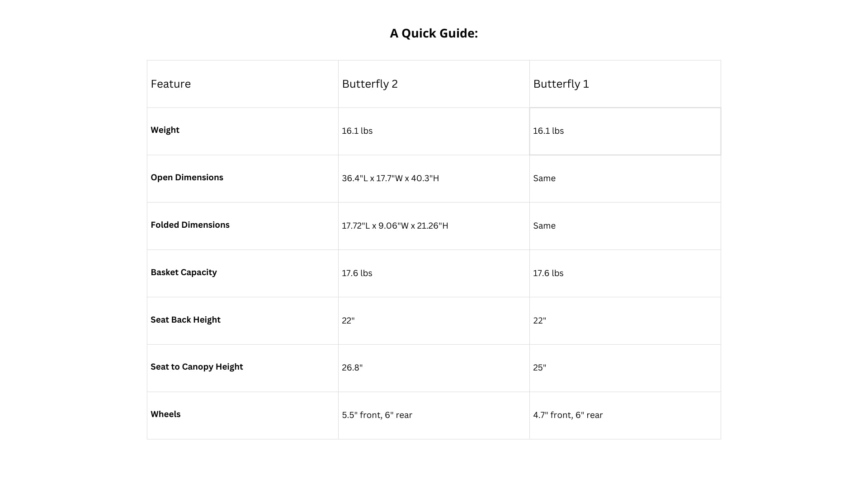Select the Weight row label
This screenshot has width=868, height=488.
[165, 130]
